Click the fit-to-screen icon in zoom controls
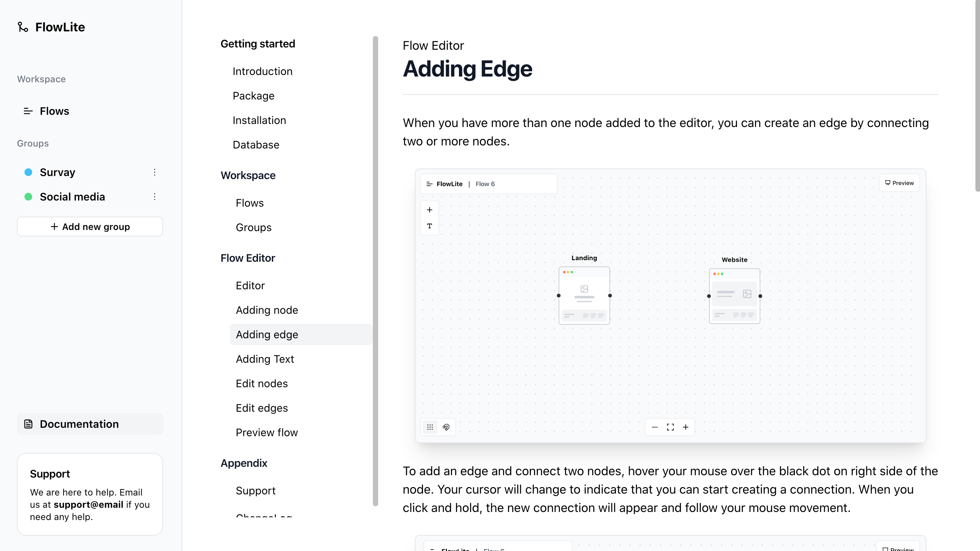This screenshot has width=980, height=551. click(670, 427)
